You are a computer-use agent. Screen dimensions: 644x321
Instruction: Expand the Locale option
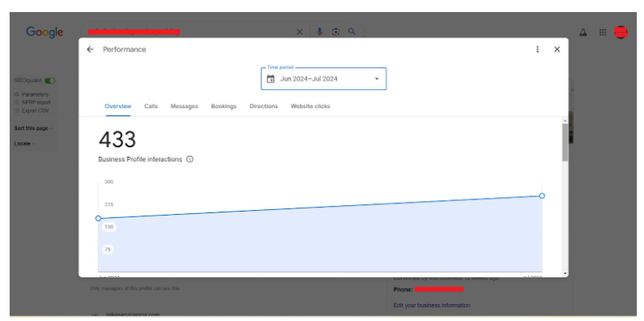coord(24,143)
